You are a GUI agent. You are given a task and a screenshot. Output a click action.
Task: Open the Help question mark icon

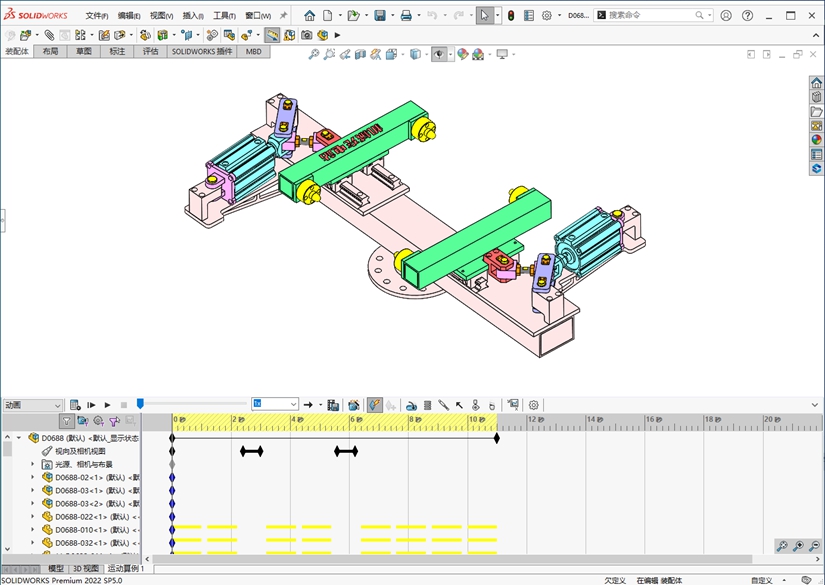pyautogui.click(x=747, y=15)
